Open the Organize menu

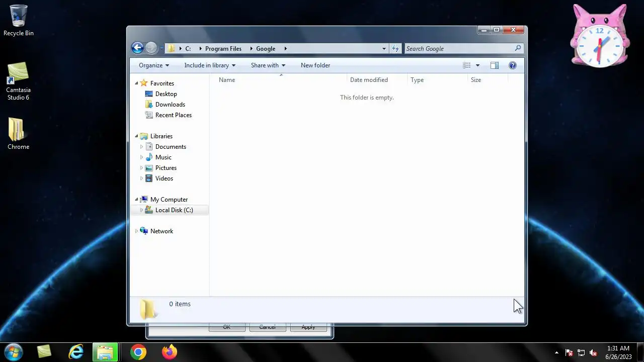(x=154, y=65)
